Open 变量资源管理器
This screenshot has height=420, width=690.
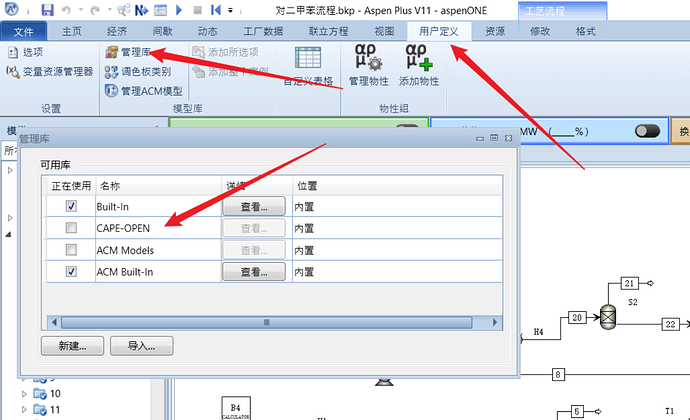50,71
